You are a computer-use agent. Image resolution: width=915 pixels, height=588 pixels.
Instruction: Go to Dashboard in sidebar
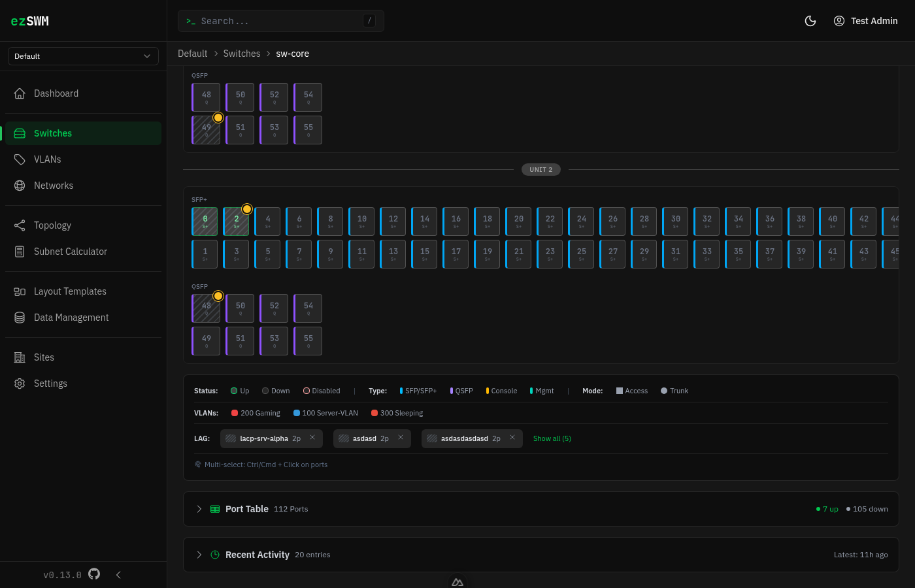(x=83, y=93)
